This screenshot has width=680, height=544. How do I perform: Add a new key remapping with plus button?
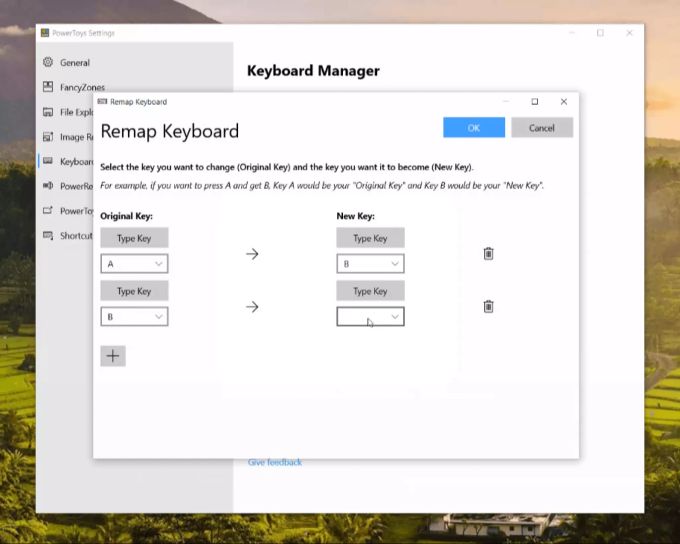click(113, 356)
